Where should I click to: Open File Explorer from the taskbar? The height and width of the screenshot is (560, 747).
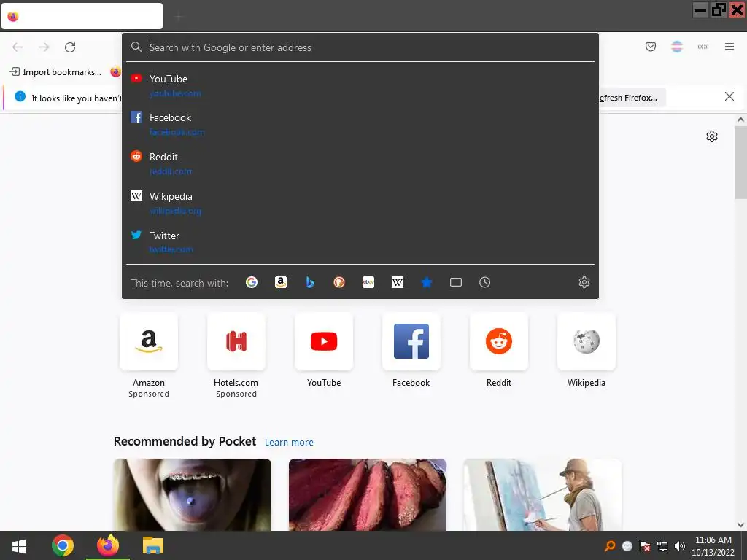pyautogui.click(x=153, y=545)
